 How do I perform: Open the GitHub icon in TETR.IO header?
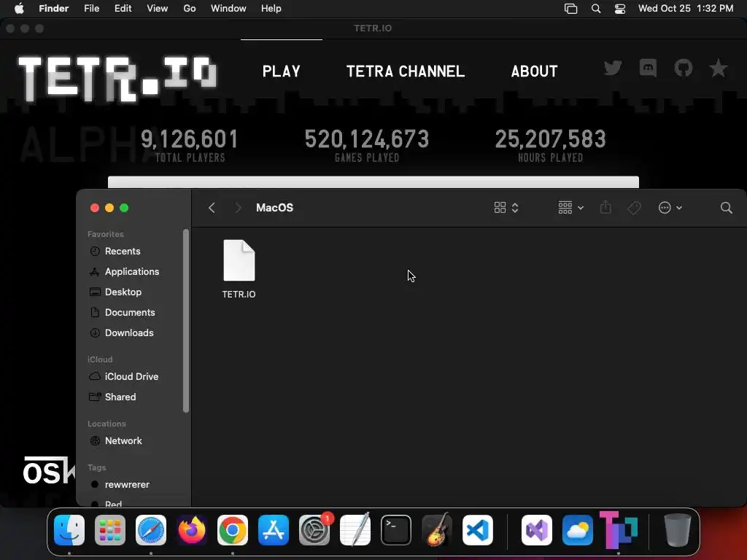[x=683, y=68]
